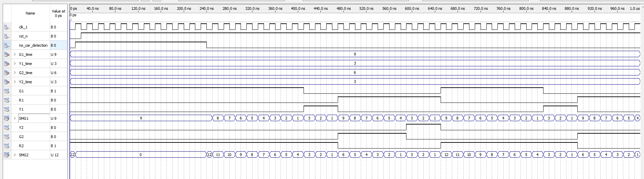The width and height of the screenshot is (644, 179).
Task: Click the long SMG2 waveform segment showing 0
Action: [141, 155]
